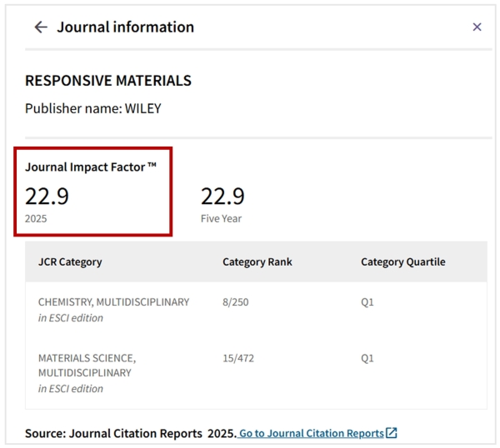Open the Go to Journal Citation Reports link

point(311,433)
